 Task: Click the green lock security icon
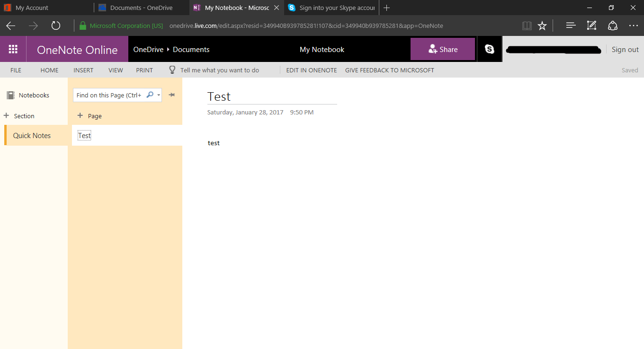[83, 26]
